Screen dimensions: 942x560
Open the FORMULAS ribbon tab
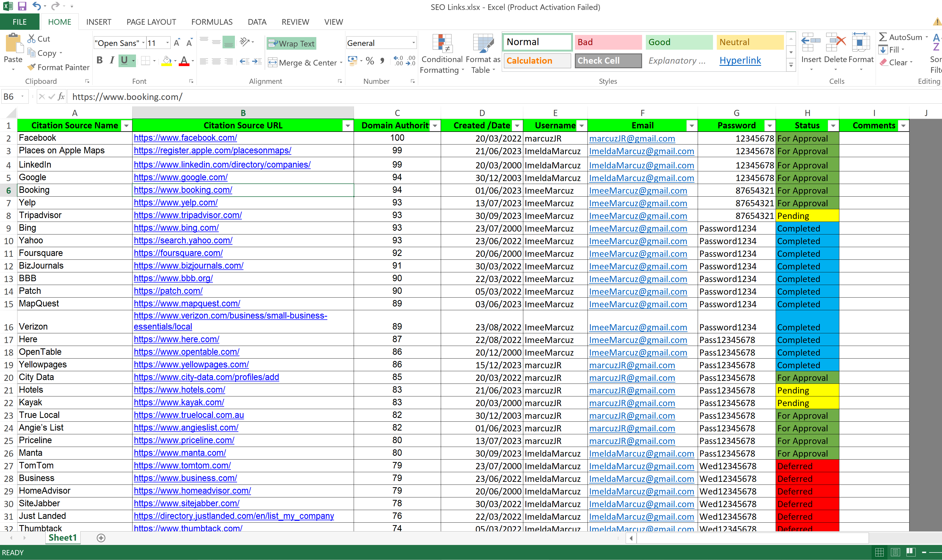pyautogui.click(x=212, y=22)
